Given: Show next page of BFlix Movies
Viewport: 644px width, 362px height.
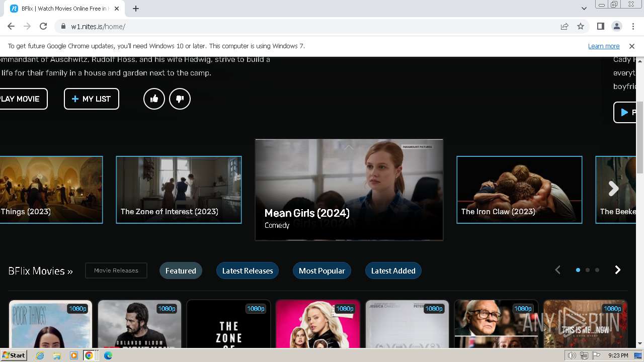Looking at the screenshot, I should [x=618, y=270].
